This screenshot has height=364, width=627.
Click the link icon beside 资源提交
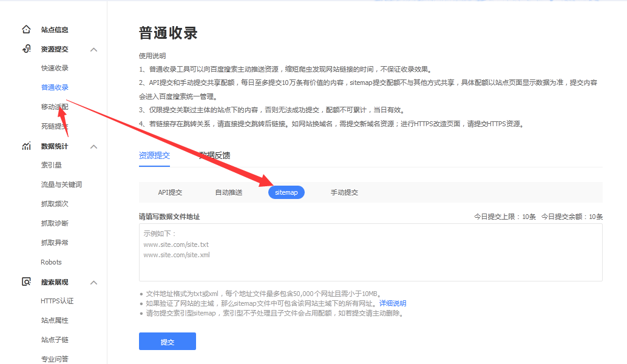pyautogui.click(x=26, y=49)
